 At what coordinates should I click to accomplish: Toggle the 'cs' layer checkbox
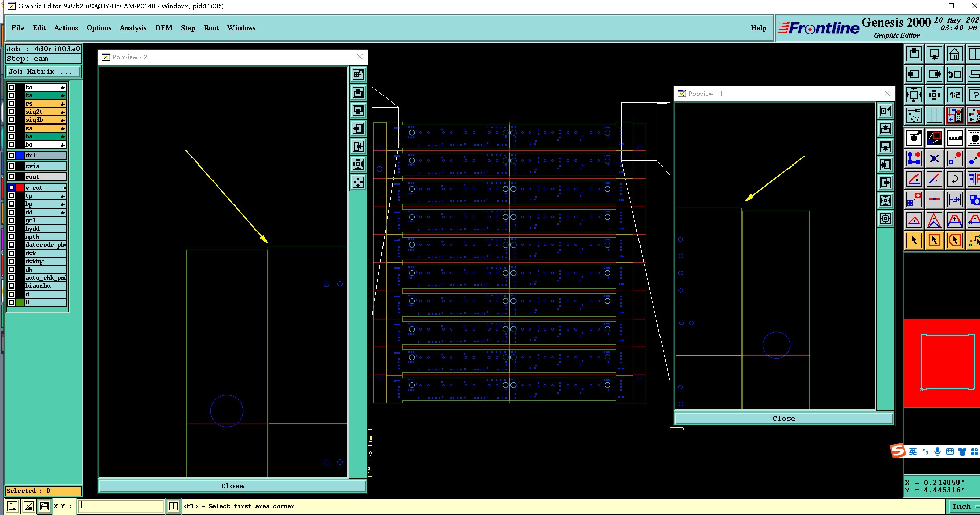12,104
